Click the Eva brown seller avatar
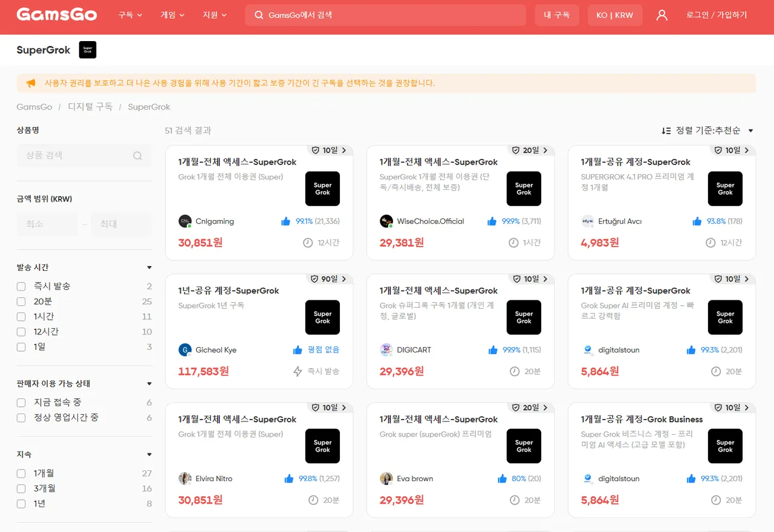 [386, 479]
